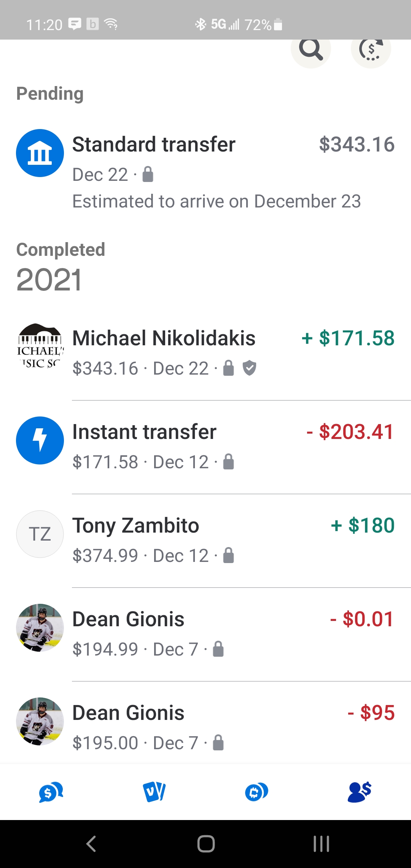Open the pending dollar activity icon
Viewport: 411px width, 868px height.
tap(371, 49)
